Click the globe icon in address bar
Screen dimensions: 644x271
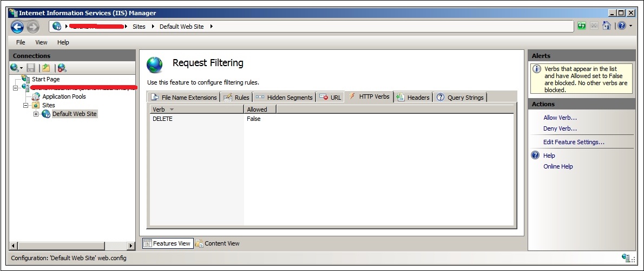click(57, 27)
